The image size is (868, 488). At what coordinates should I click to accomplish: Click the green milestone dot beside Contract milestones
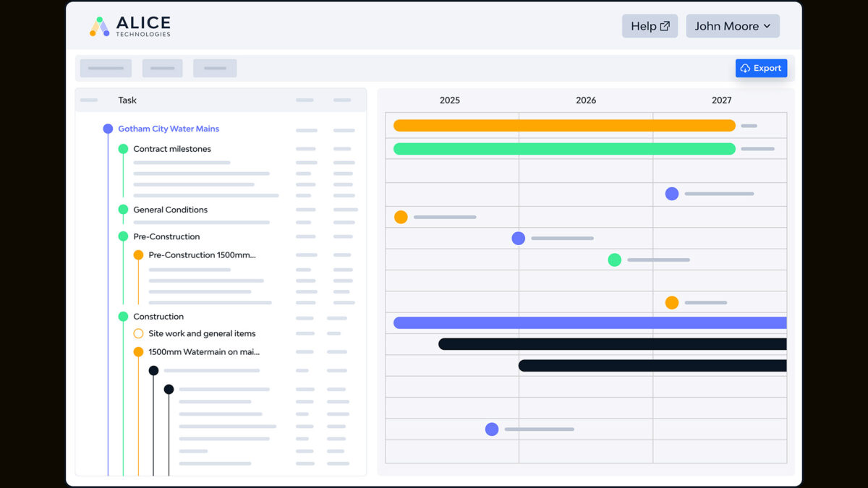pyautogui.click(x=123, y=148)
